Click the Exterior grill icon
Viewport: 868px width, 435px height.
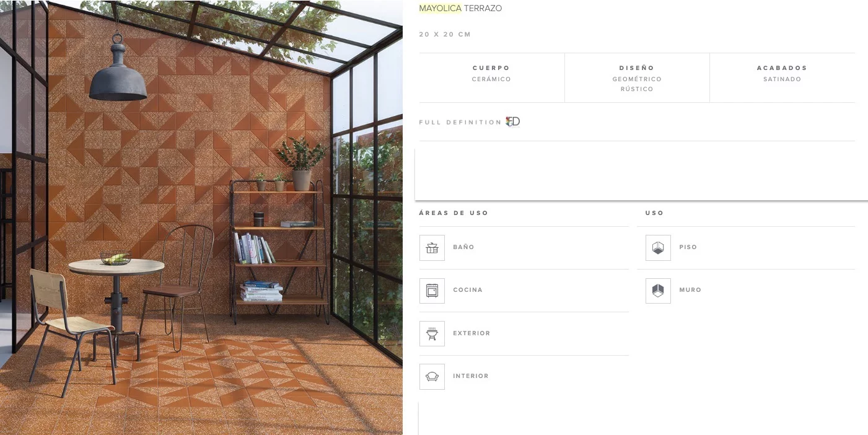pos(432,333)
